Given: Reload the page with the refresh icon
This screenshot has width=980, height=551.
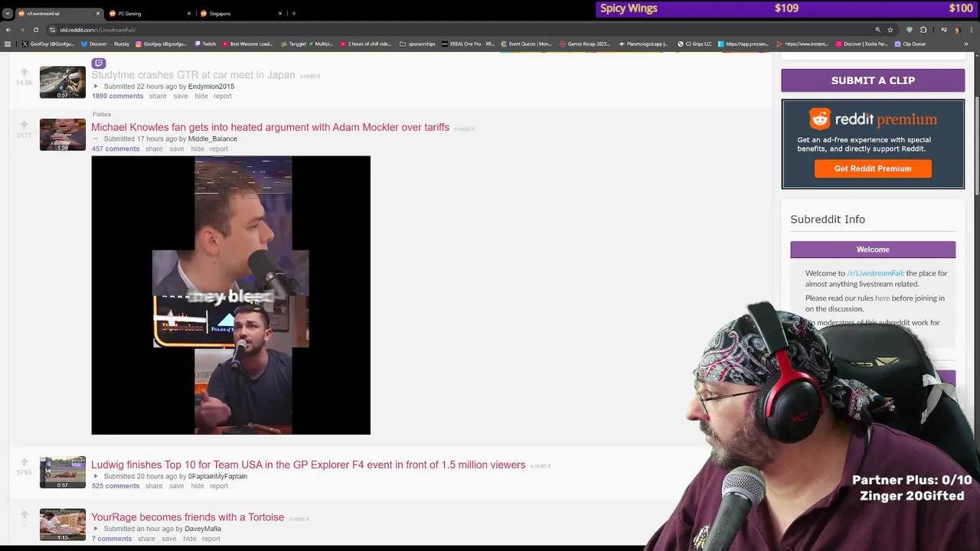Looking at the screenshot, I should pos(35,30).
